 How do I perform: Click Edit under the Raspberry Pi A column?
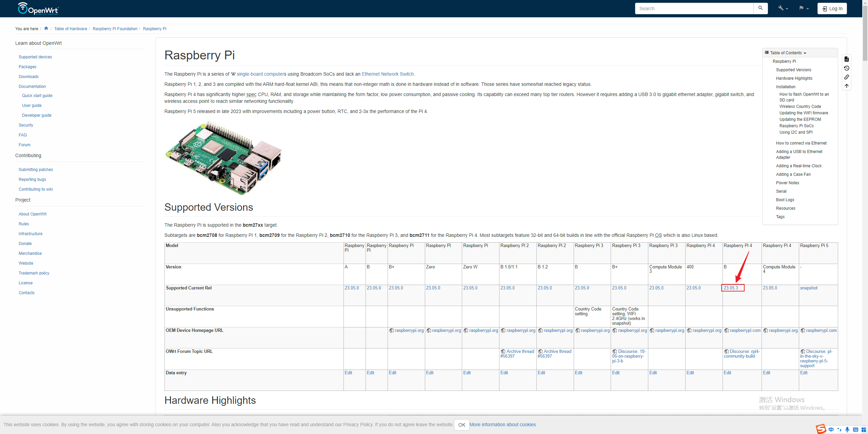348,373
